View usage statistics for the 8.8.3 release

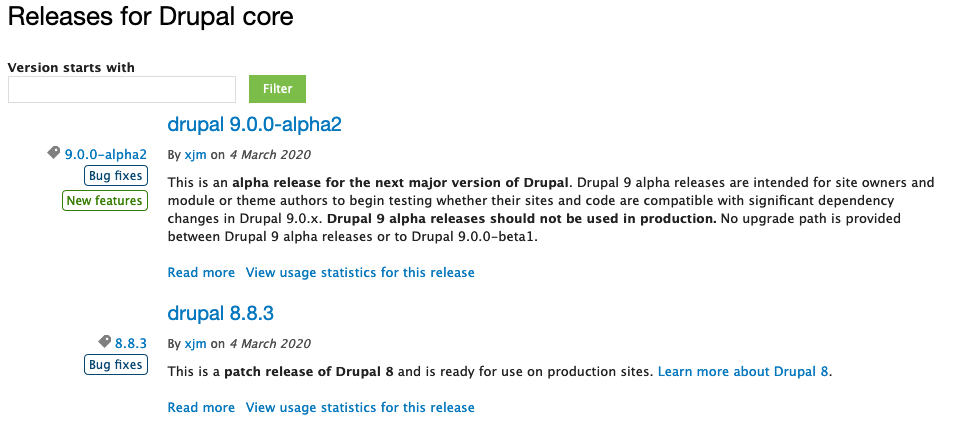tap(360, 408)
